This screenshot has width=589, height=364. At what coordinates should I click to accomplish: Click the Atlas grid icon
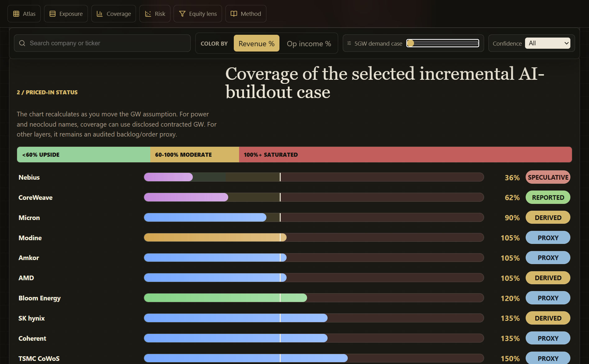click(x=16, y=14)
